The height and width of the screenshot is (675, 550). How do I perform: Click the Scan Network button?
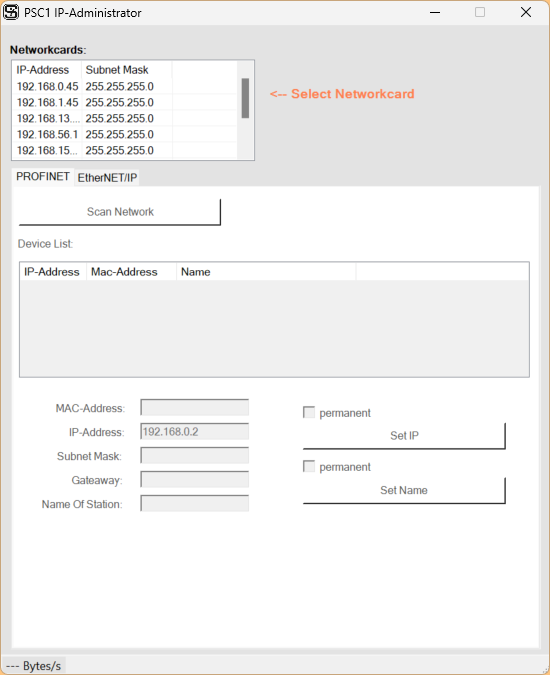coord(120,212)
